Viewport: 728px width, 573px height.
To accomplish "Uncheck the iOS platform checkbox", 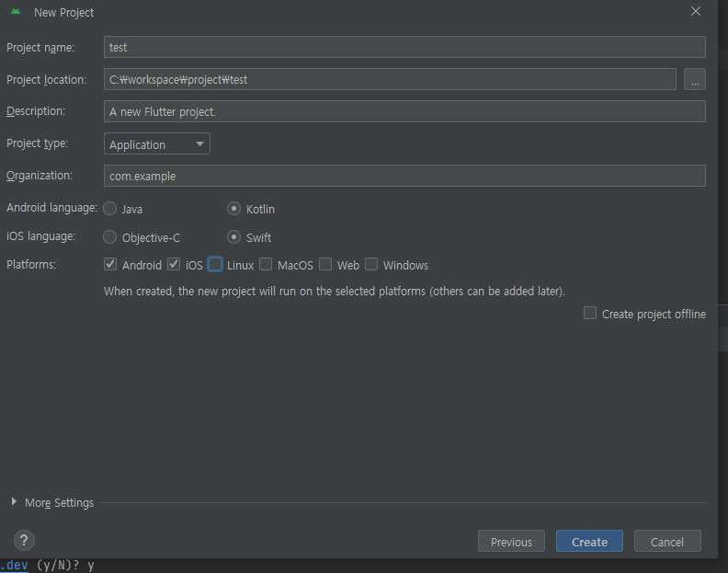I will coord(174,264).
